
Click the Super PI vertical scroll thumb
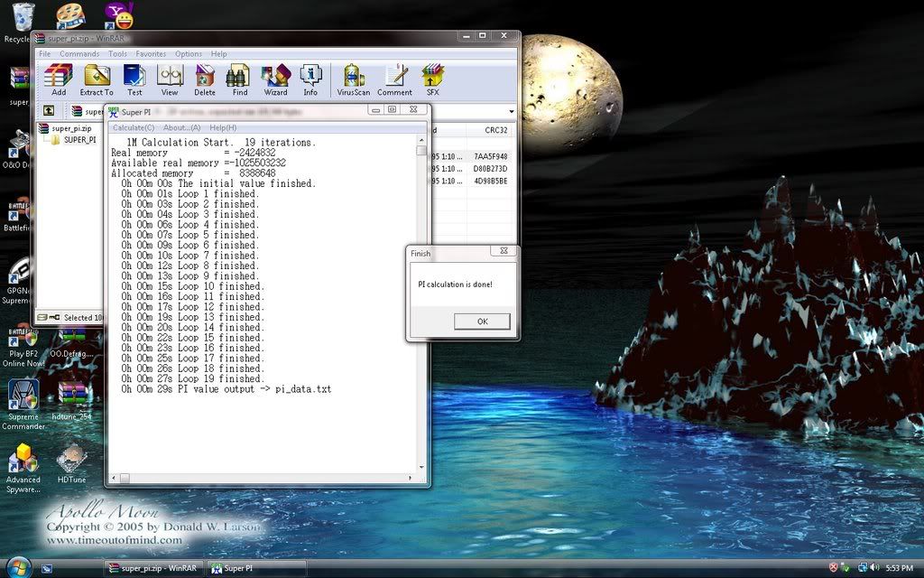click(x=421, y=151)
